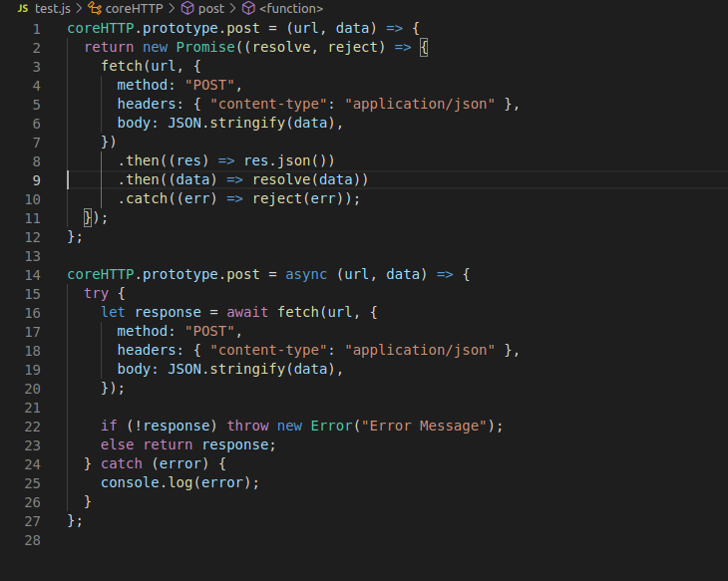Viewport: 728px width, 581px height.
Task: Click the JS file icon in breadcrumb
Action: (23, 8)
